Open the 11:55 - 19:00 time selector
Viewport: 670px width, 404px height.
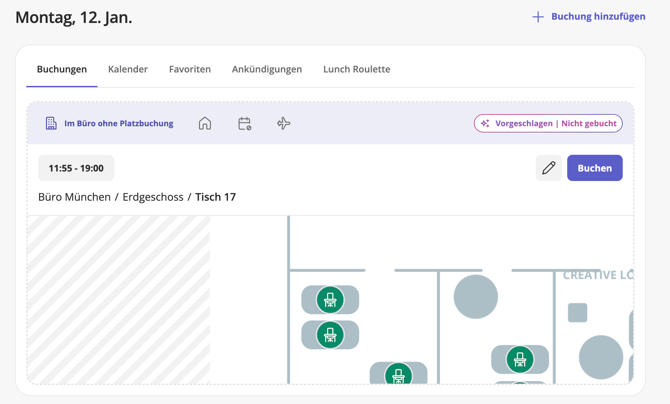tap(76, 168)
